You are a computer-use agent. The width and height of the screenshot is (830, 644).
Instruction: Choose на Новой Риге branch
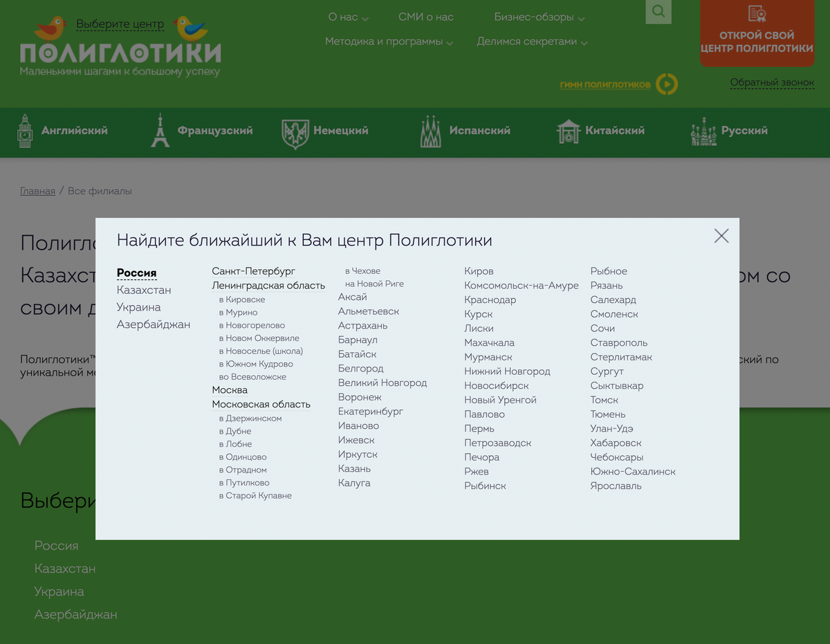(x=375, y=284)
